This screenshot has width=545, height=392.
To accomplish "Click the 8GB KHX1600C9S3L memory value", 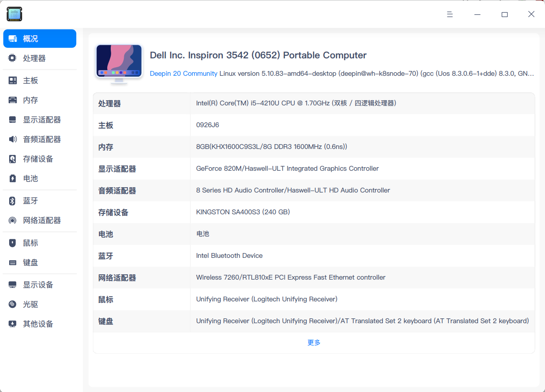I will point(272,147).
